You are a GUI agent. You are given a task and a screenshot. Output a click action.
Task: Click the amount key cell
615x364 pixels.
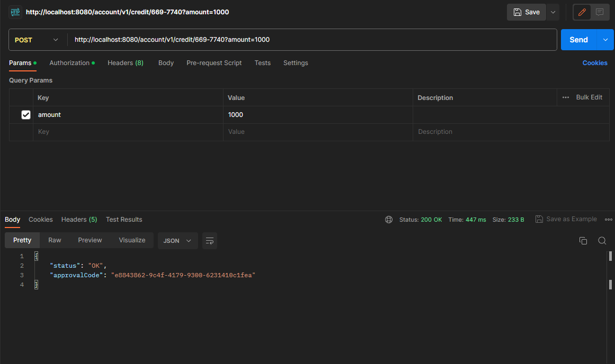128,115
